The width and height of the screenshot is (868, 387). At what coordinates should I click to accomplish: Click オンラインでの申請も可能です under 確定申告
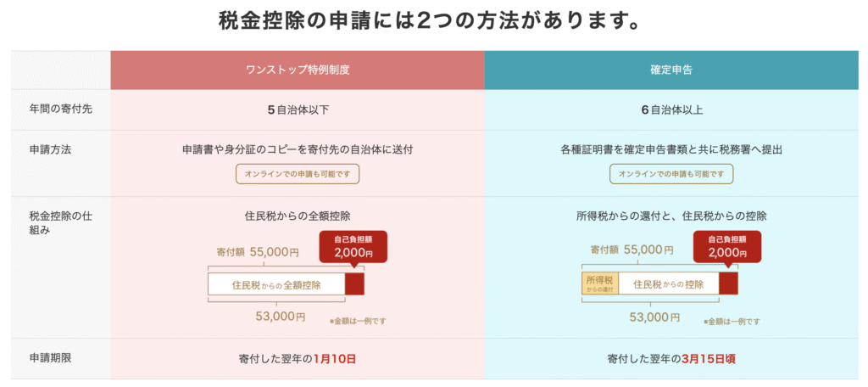(x=671, y=173)
